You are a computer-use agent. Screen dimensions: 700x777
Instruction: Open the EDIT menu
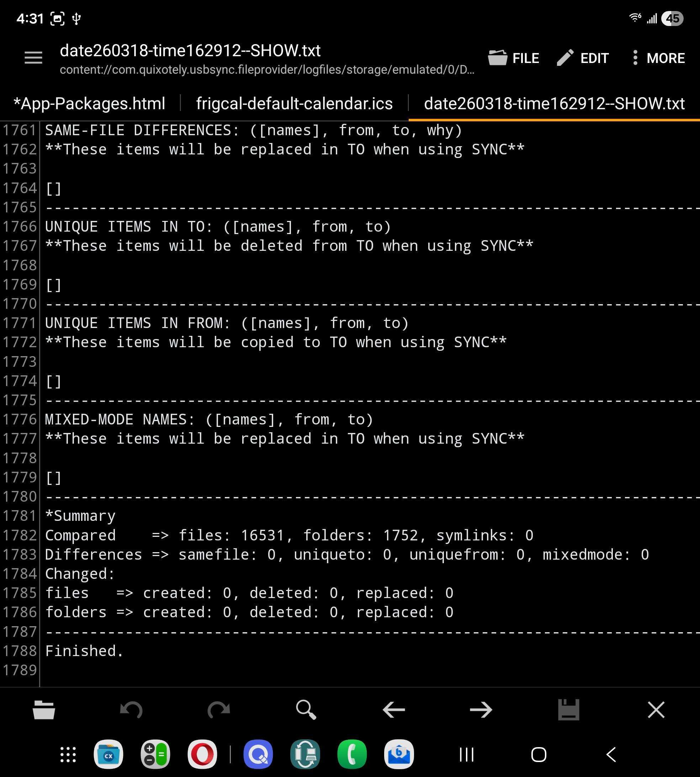click(x=583, y=58)
